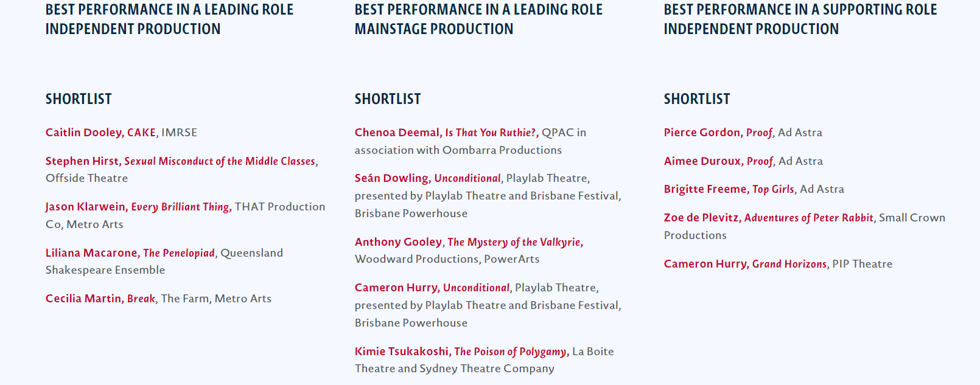Click Zoe de Plevitz, Adventures of Peter Rabbit link
The image size is (980, 385).
(769, 218)
